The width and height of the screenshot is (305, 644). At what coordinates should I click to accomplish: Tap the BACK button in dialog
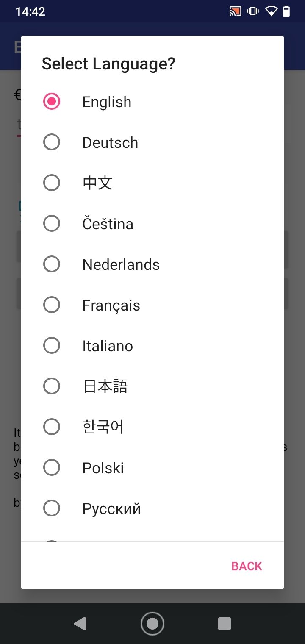(x=247, y=566)
